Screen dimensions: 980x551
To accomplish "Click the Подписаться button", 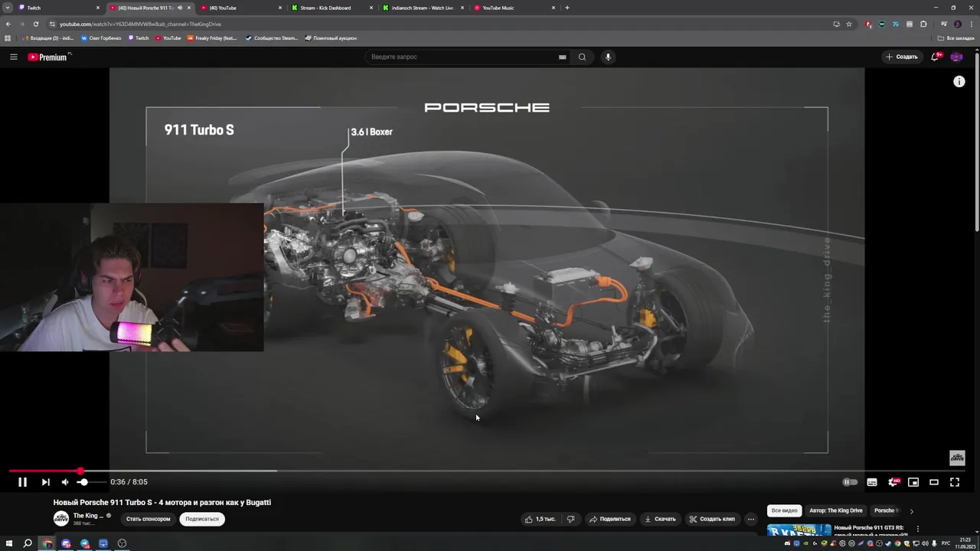I will pyautogui.click(x=202, y=519).
